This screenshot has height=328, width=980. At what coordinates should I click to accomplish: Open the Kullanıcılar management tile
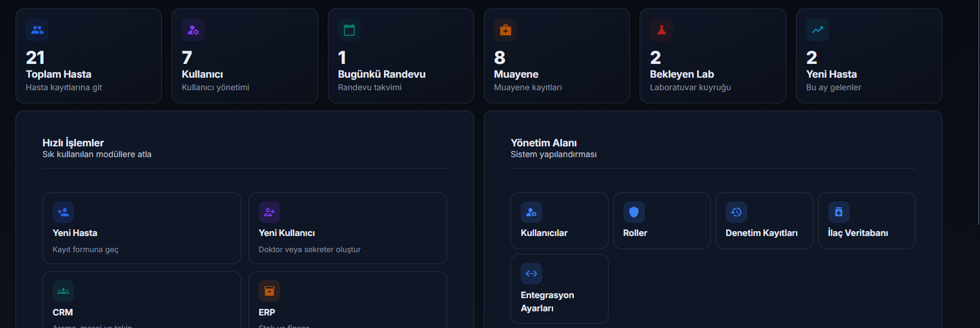point(559,220)
